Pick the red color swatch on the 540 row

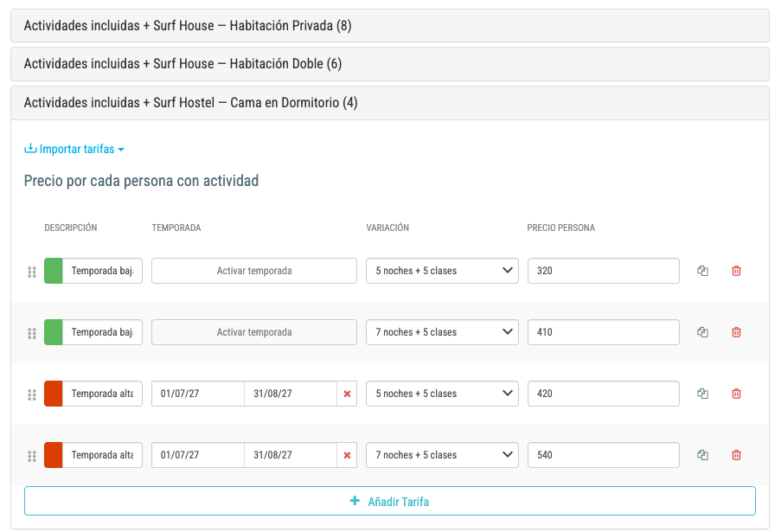click(x=54, y=455)
